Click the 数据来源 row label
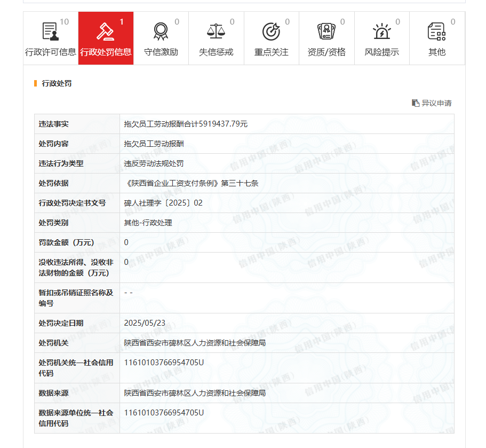Viewport: 486px width, 448px height. 54,393
